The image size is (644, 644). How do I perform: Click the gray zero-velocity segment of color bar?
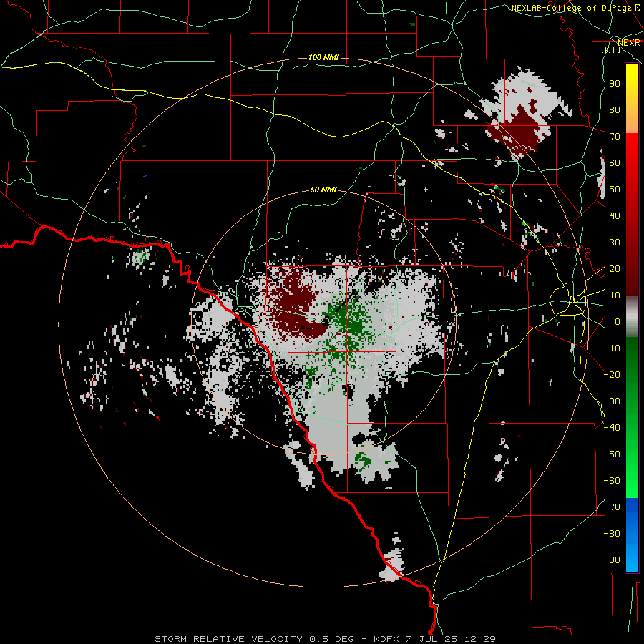[x=632, y=316]
